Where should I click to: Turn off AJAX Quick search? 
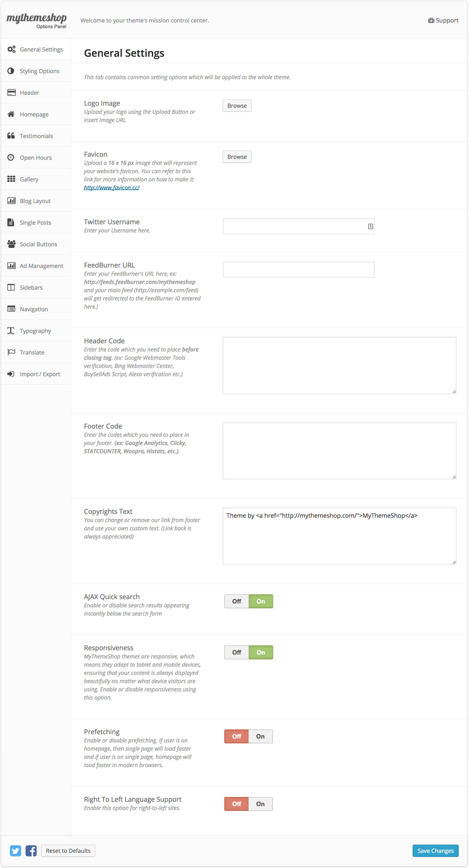click(236, 601)
